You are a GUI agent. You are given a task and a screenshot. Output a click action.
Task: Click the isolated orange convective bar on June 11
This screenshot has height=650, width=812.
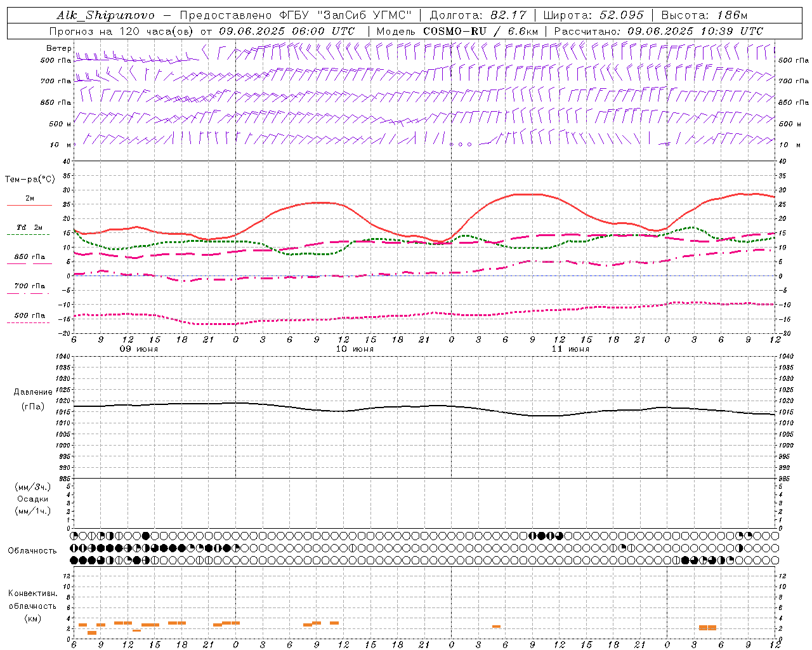point(496,627)
